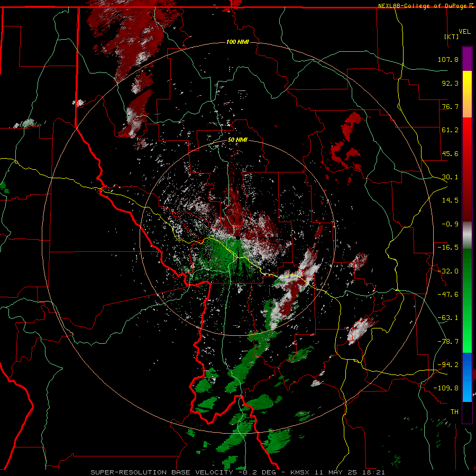Image resolution: width=476 pixels, height=476 pixels.
Task: Pick the gray near-zero segment of velocity scale
Action: coord(467,235)
